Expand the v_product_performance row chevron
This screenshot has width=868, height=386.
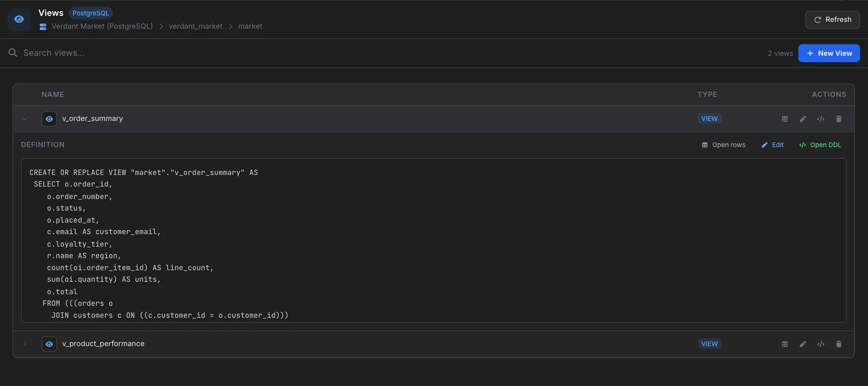click(25, 344)
